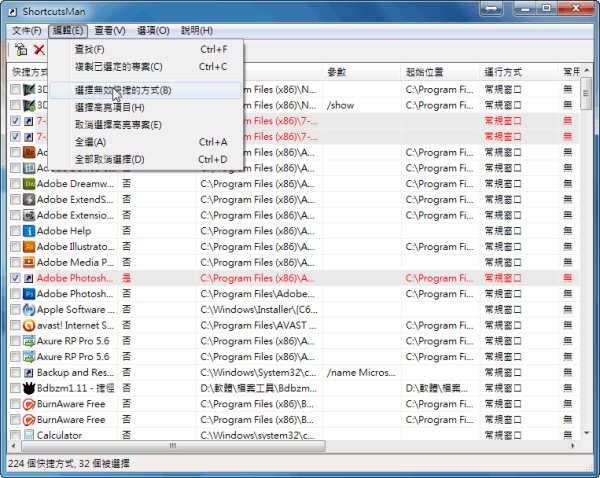Click the Apple Software Update icon
The width and height of the screenshot is (600, 478).
tap(29, 310)
